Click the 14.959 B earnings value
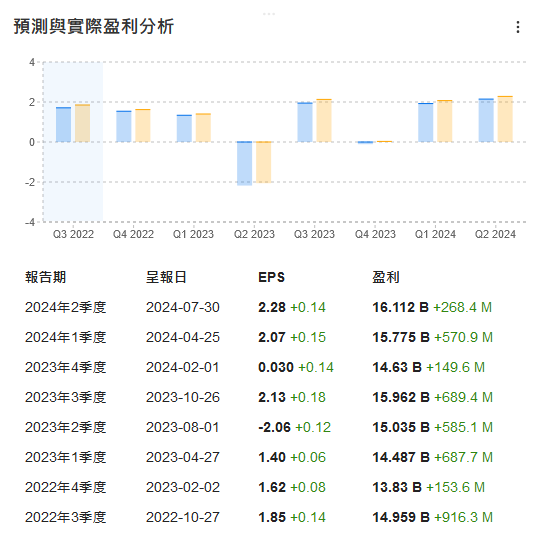This screenshot has width=542, height=542. (401, 517)
